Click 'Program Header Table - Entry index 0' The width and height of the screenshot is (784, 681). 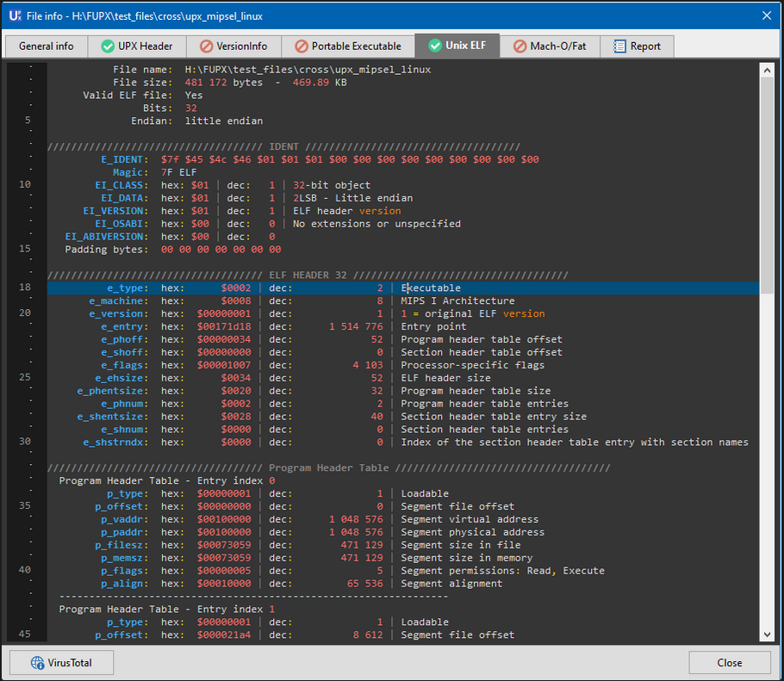coord(167,481)
